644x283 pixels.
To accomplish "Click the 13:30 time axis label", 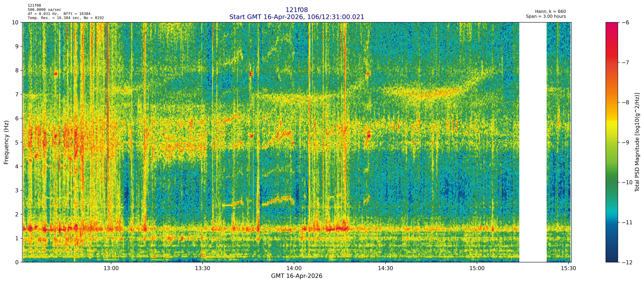I will (203, 269).
